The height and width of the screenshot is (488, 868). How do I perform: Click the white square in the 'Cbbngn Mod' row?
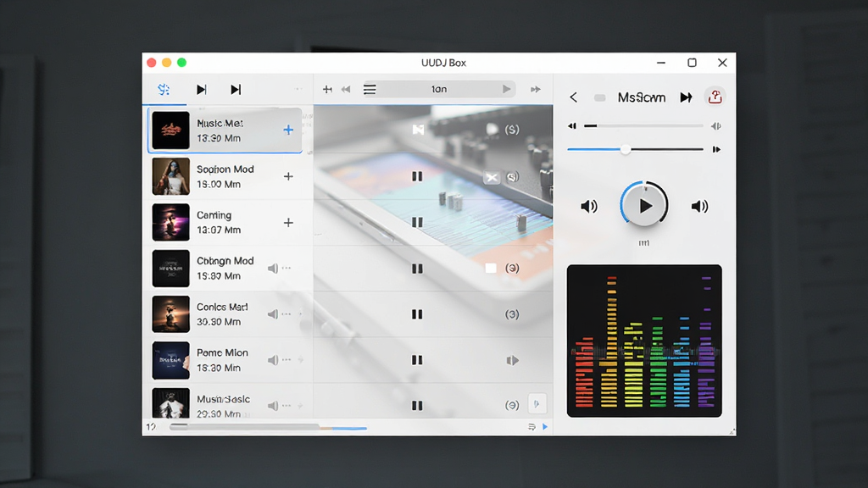point(491,269)
